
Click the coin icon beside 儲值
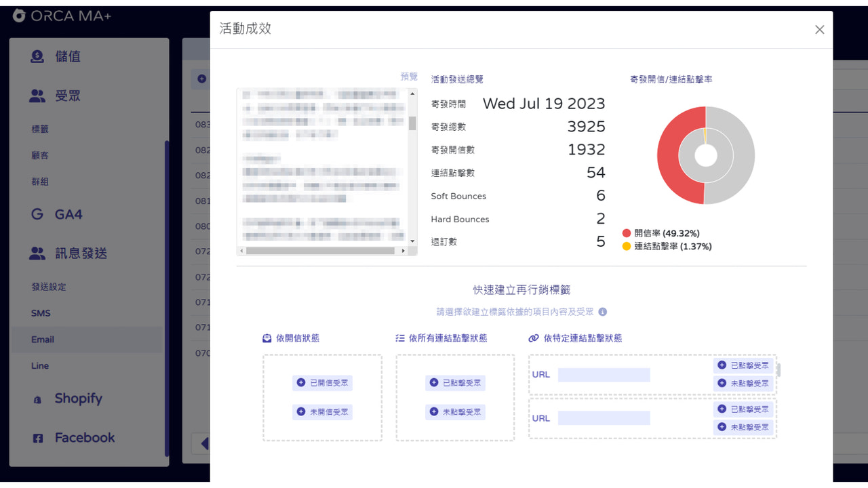coord(37,57)
